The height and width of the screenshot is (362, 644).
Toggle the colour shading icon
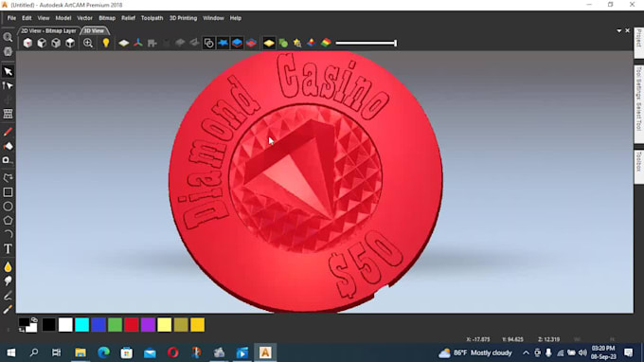(x=326, y=44)
